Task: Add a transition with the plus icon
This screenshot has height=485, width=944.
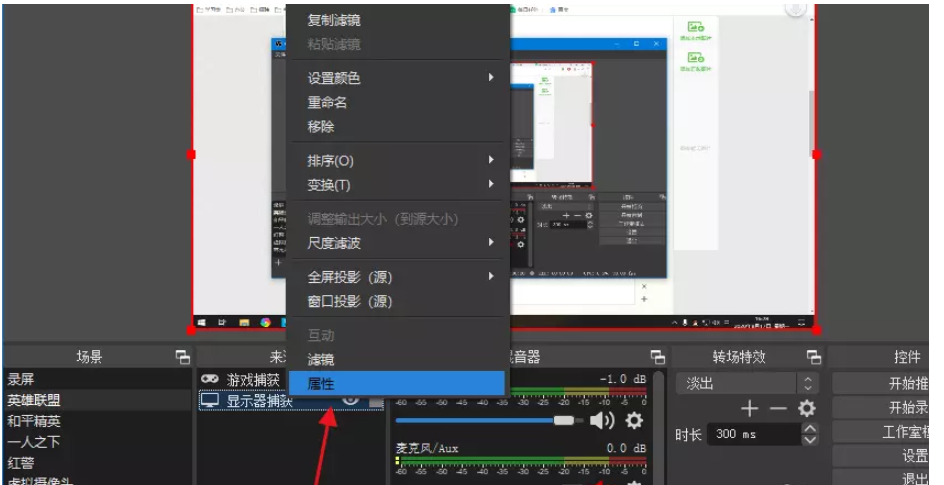Action: (750, 409)
